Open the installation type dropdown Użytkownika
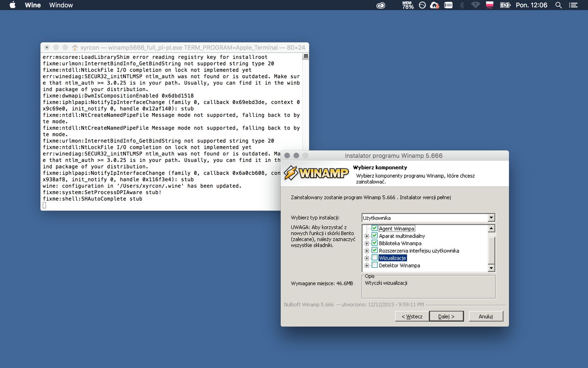The image size is (588, 368). [428, 218]
